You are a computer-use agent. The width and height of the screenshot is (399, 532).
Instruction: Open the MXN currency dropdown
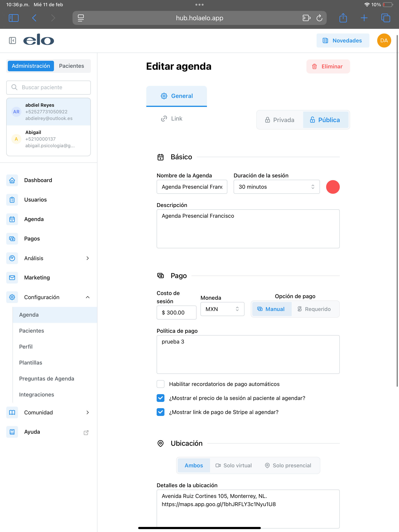(222, 309)
